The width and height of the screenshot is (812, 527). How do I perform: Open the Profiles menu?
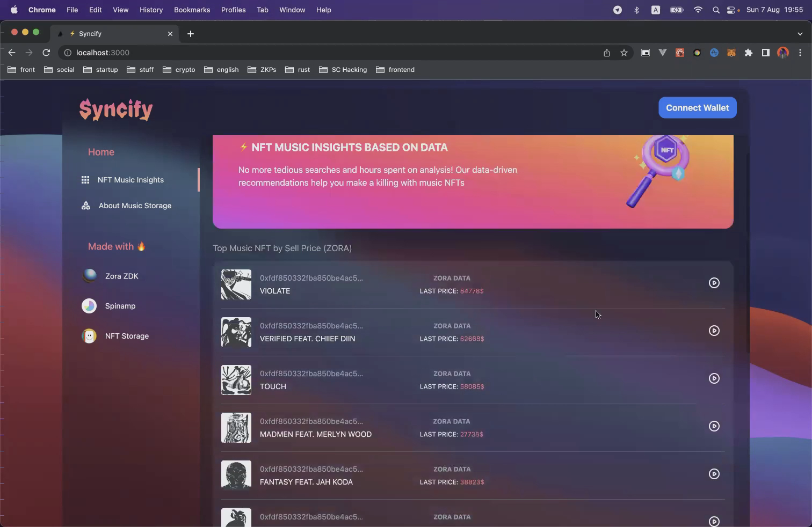[x=233, y=10]
